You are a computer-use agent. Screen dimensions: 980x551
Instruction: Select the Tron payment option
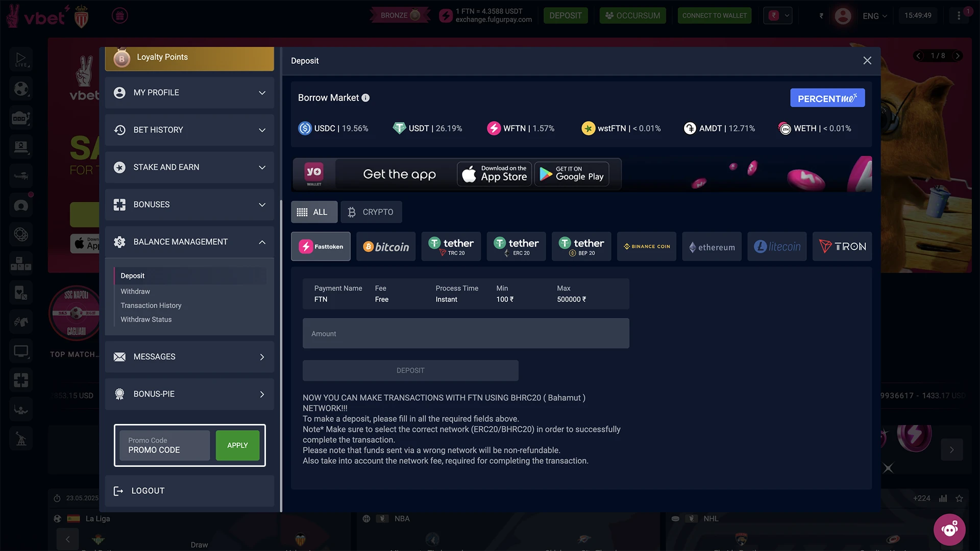[842, 246]
